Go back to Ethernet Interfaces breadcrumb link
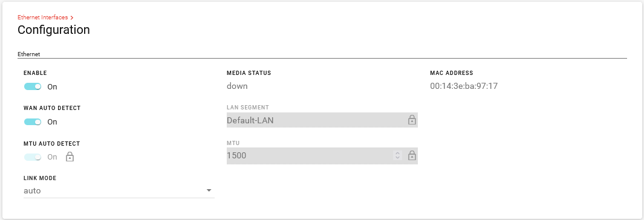The width and height of the screenshot is (644, 220). [43, 18]
